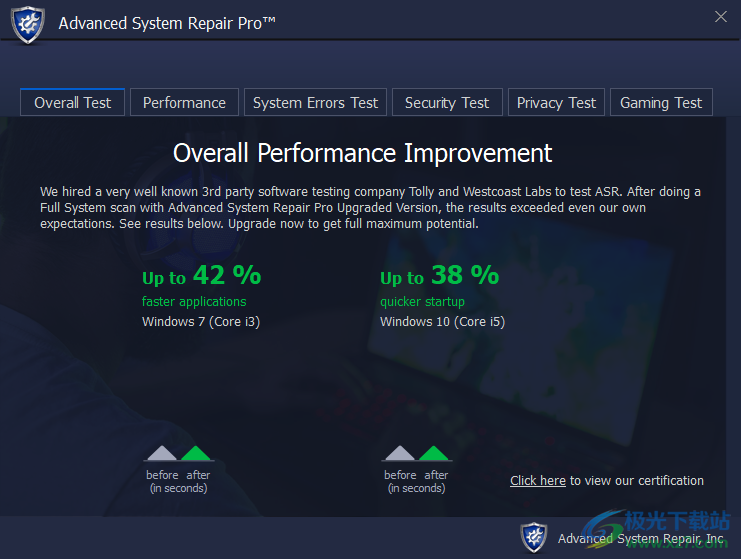Switch to the Overall Test tab
The width and height of the screenshot is (741, 559).
72,102
